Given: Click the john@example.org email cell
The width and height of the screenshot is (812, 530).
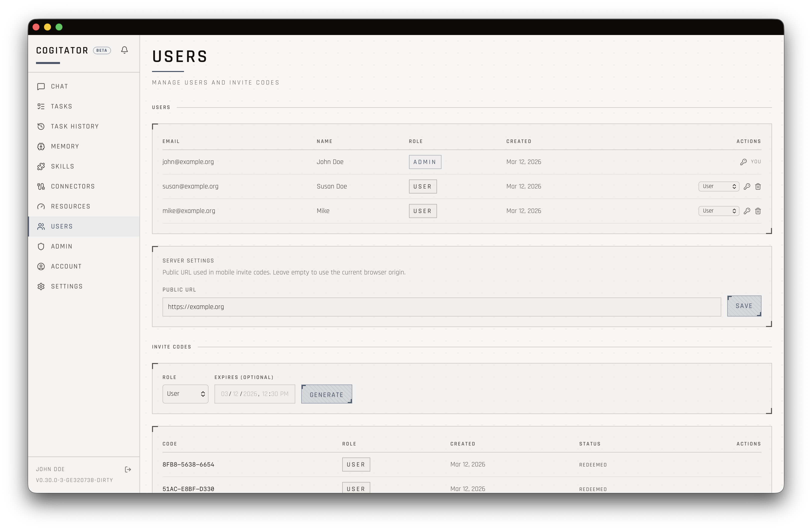Looking at the screenshot, I should (188, 162).
